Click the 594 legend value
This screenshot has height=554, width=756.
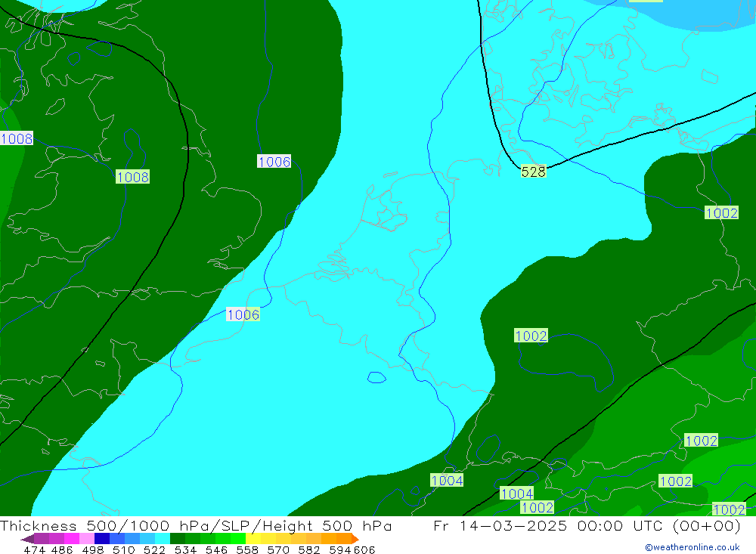click(340, 549)
